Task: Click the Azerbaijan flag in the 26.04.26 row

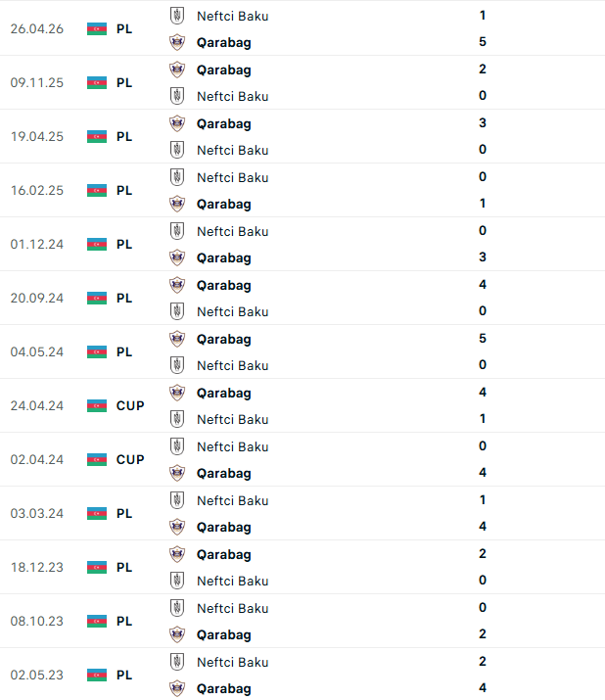Action: click(96, 28)
